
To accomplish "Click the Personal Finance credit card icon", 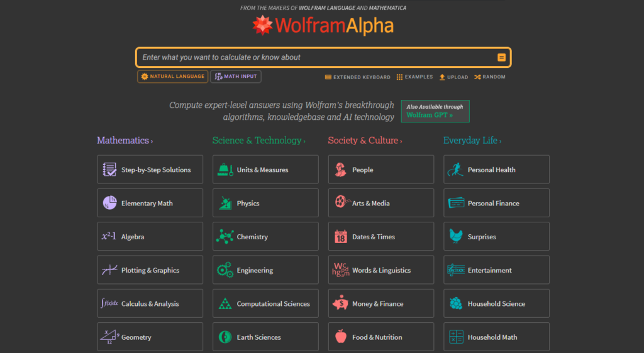I will pyautogui.click(x=456, y=203).
